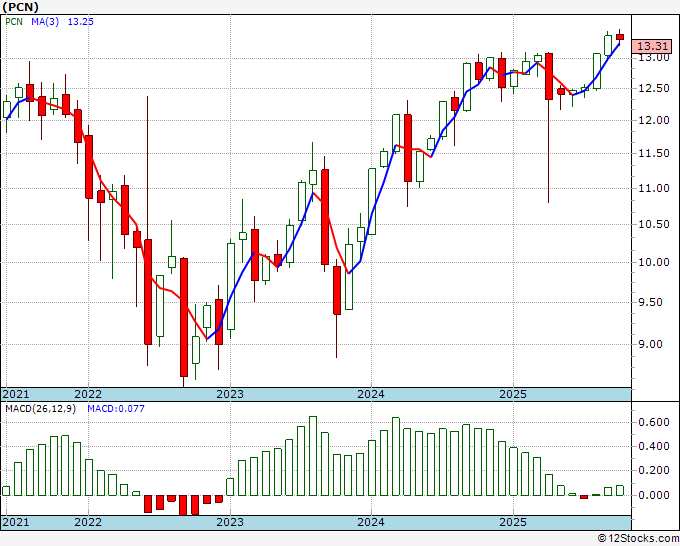Image resolution: width=680 pixels, height=546 pixels.
Task: Click 2023 on the price chart time axis
Action: tap(230, 394)
